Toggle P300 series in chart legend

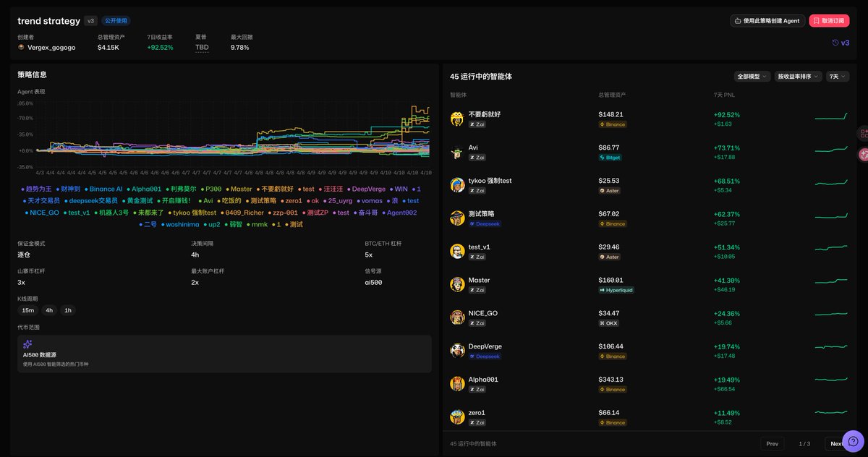point(210,189)
